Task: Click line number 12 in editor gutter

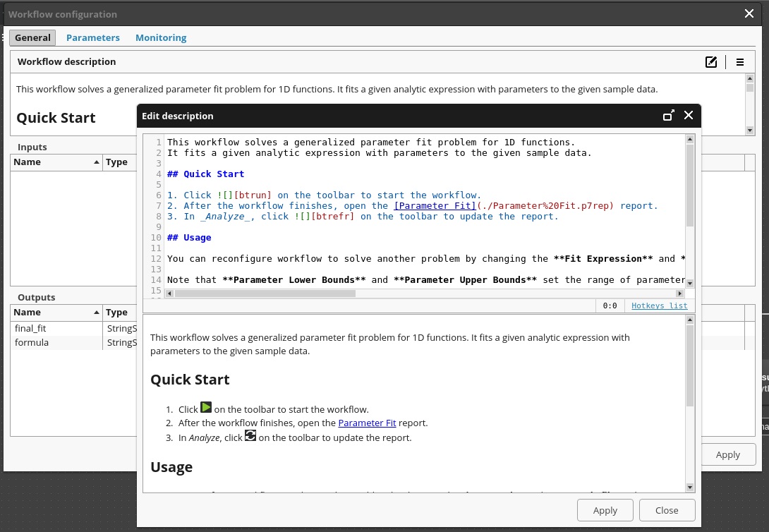Action: tap(156, 259)
